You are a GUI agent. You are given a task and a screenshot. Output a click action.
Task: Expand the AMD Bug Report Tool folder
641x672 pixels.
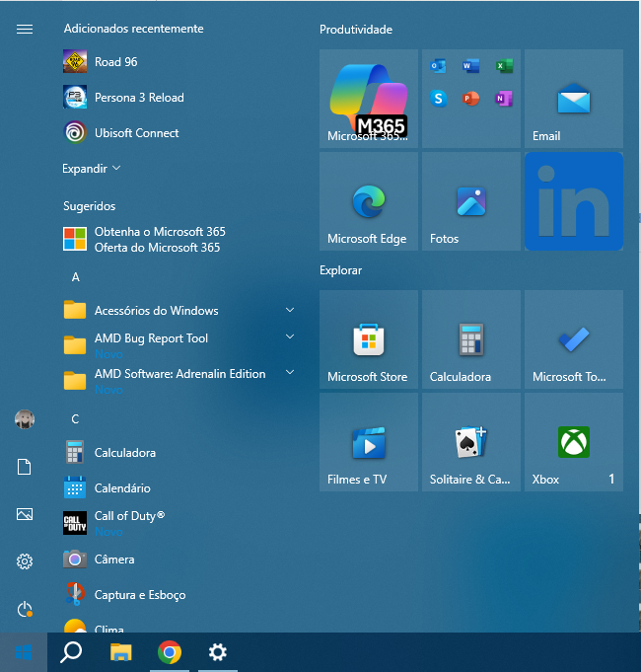pos(179,345)
